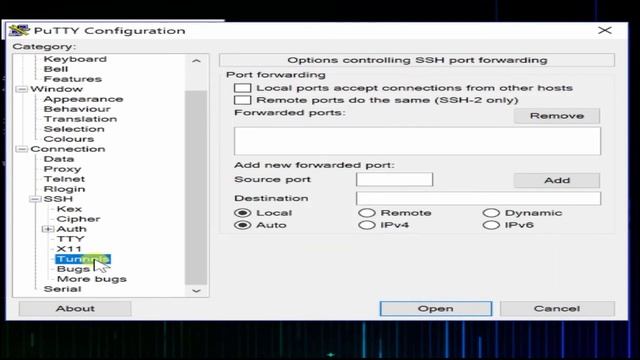640x360 pixels.
Task: Close the PuTTY Configuration window
Action: tap(604, 31)
